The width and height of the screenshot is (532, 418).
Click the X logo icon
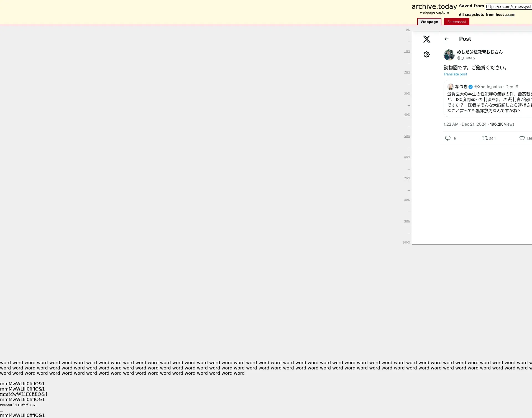point(426,39)
